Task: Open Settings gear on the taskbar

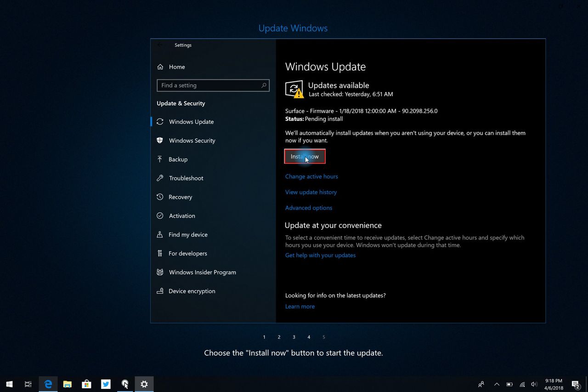Action: [144, 384]
